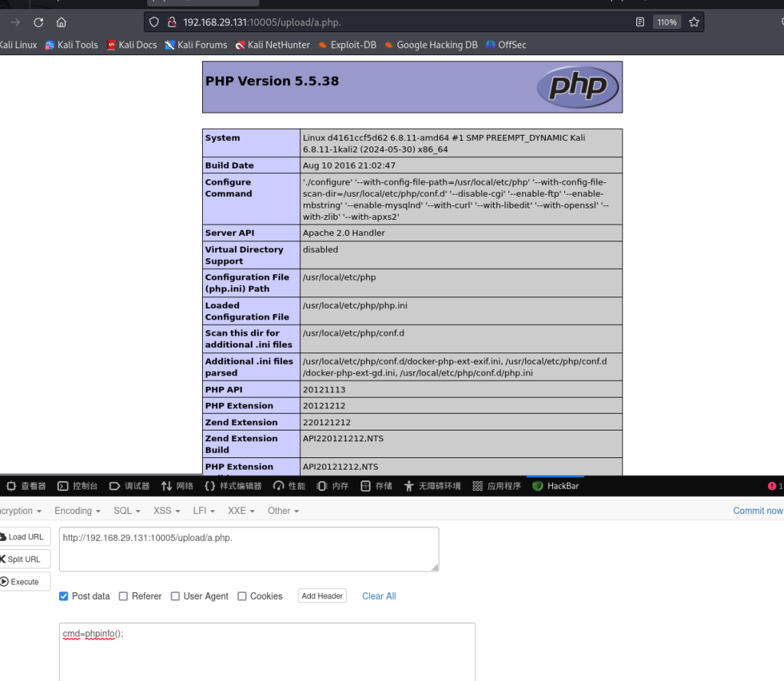Click the Load URL button
Image resolution: width=784 pixels, height=681 pixels.
click(x=24, y=537)
